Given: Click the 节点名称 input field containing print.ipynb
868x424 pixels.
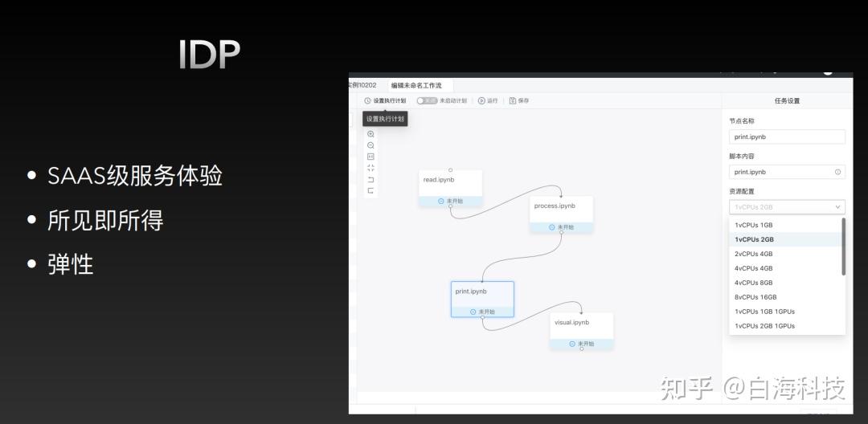Looking at the screenshot, I should click(x=787, y=137).
